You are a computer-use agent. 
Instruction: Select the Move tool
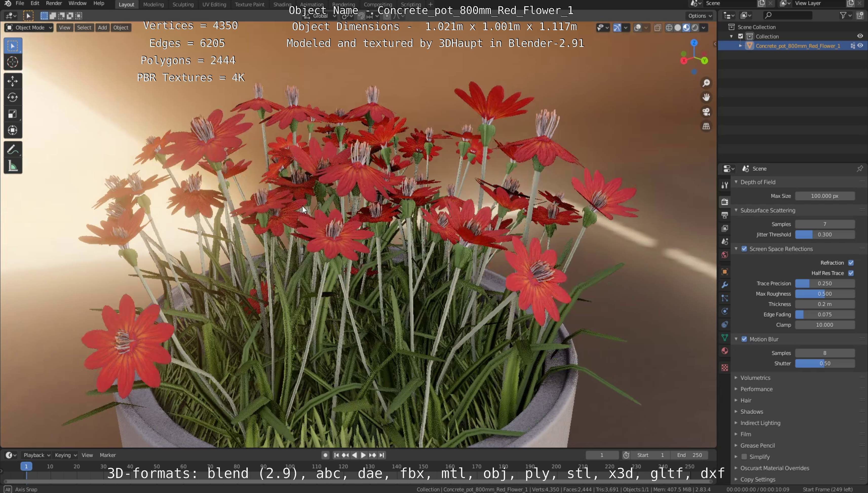[x=13, y=81]
